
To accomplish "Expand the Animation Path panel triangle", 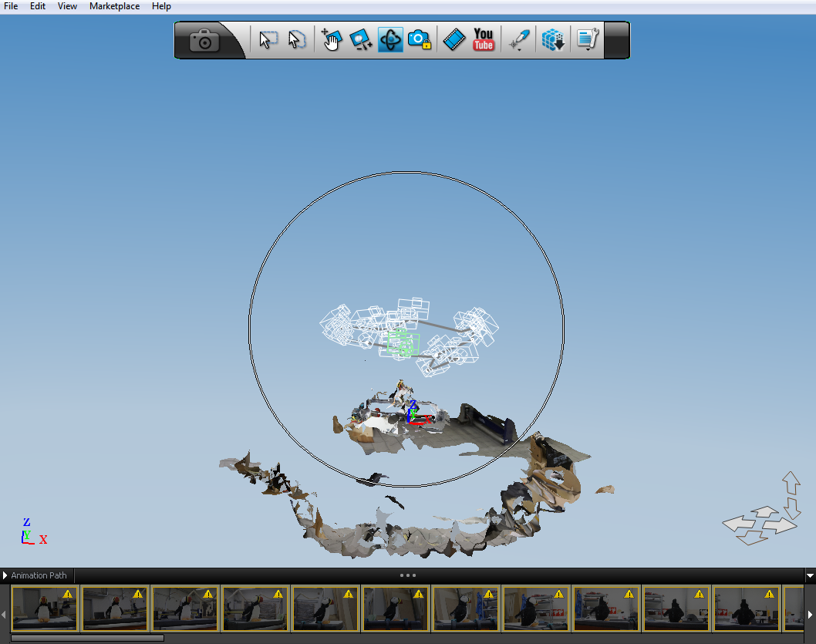I will click(5, 575).
